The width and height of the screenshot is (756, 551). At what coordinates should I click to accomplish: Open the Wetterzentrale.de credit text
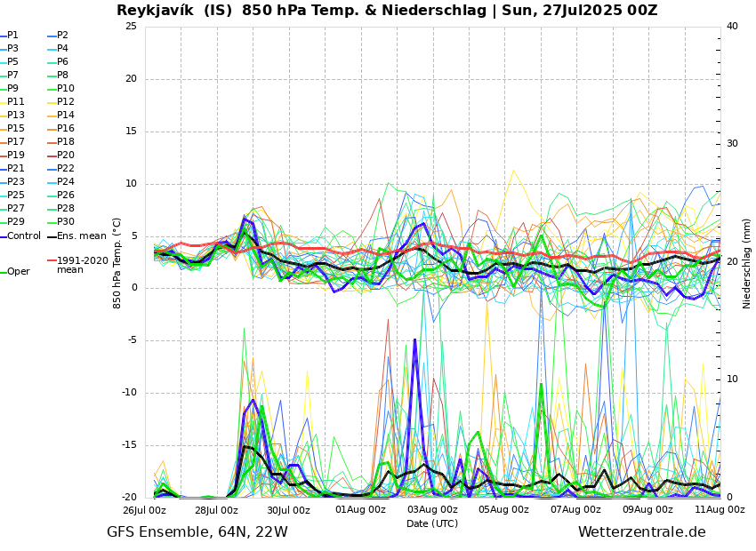(641, 532)
